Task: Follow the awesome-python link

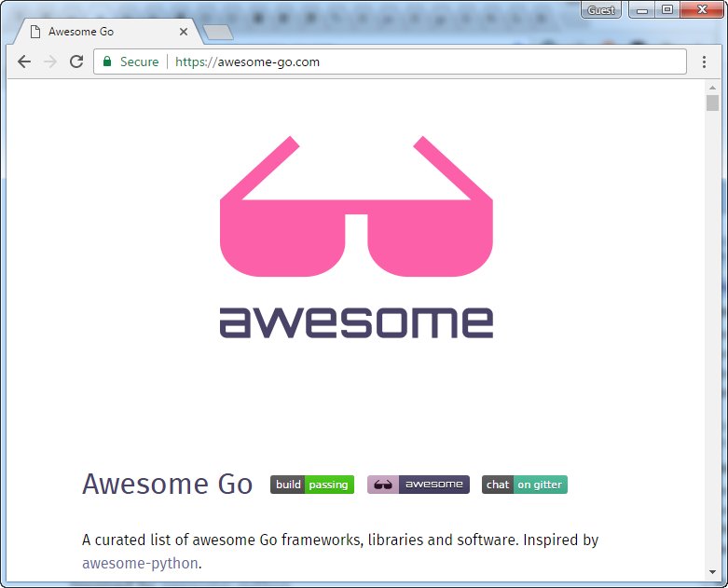Action: 140,563
